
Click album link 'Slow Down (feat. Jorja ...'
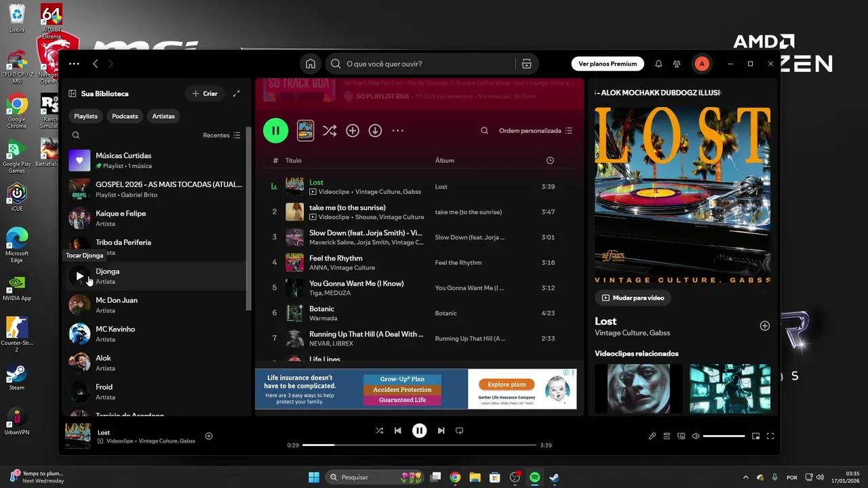click(469, 237)
